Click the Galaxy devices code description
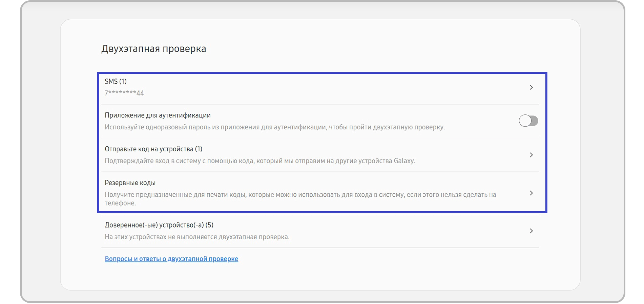This screenshot has height=304, width=644. 259,161
